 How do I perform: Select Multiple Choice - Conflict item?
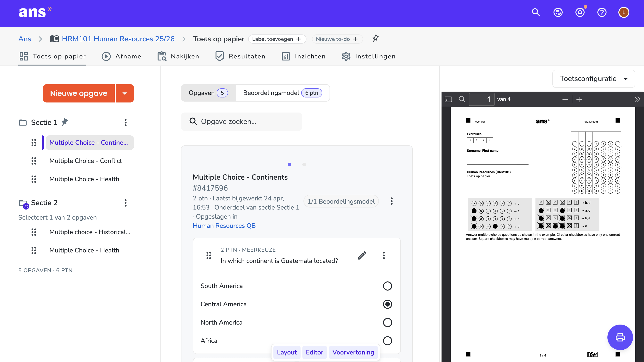pyautogui.click(x=85, y=161)
